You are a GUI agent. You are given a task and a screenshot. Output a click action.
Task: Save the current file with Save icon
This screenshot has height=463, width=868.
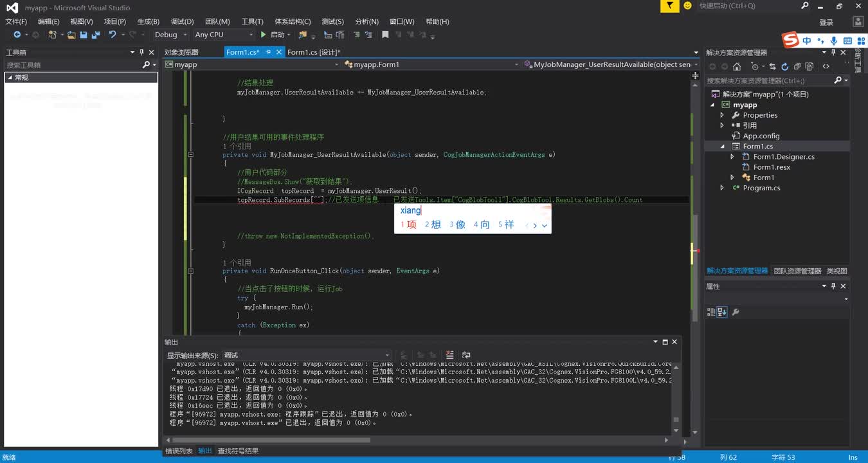pyautogui.click(x=85, y=35)
